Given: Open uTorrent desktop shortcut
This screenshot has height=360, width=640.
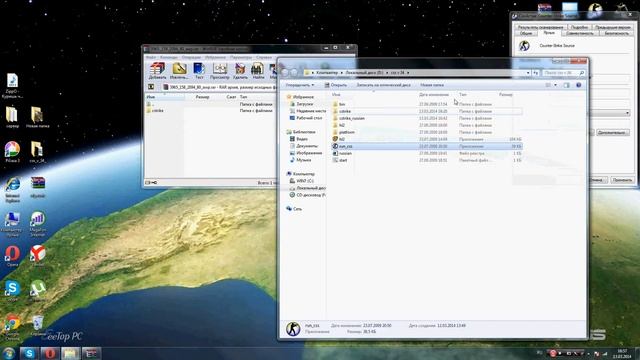Looking at the screenshot, I should [x=37, y=291].
